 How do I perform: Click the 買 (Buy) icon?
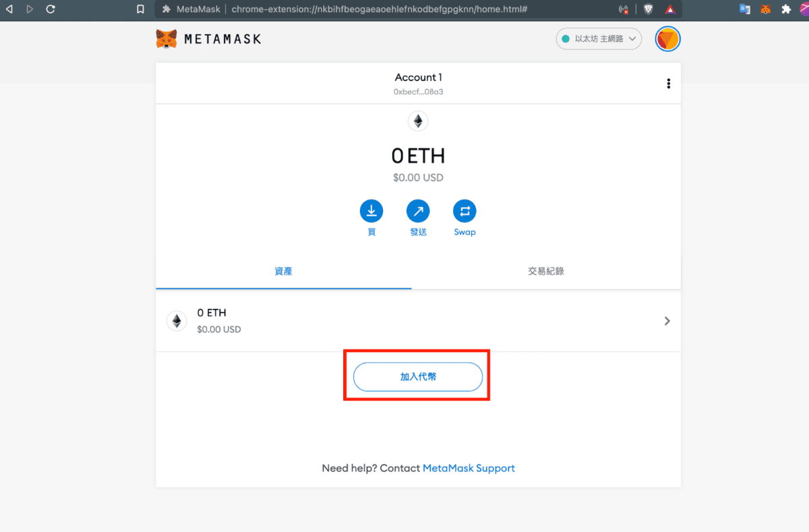click(371, 211)
